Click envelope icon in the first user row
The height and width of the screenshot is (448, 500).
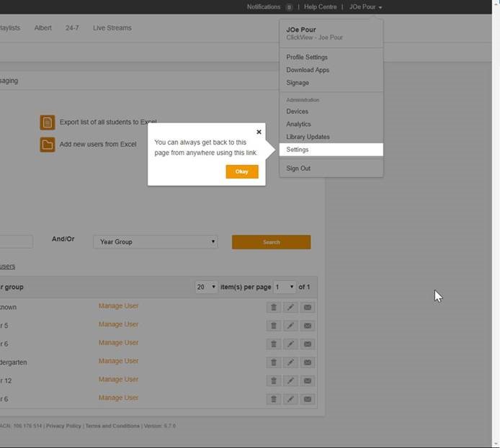[308, 307]
